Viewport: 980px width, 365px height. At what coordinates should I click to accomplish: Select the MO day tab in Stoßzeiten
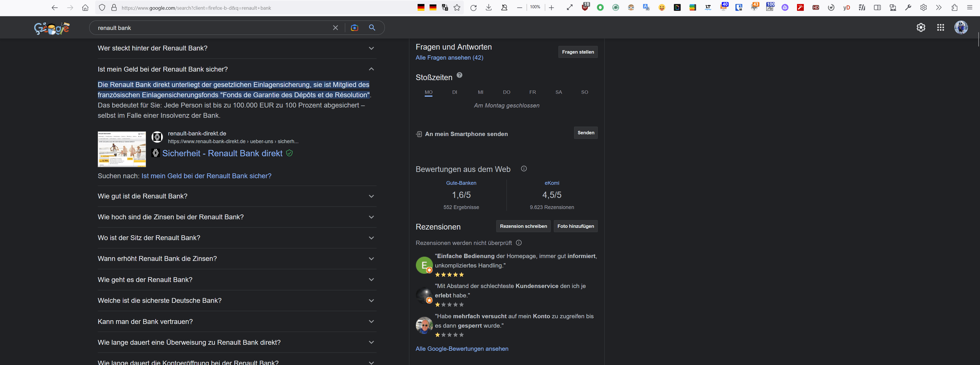[x=428, y=92]
